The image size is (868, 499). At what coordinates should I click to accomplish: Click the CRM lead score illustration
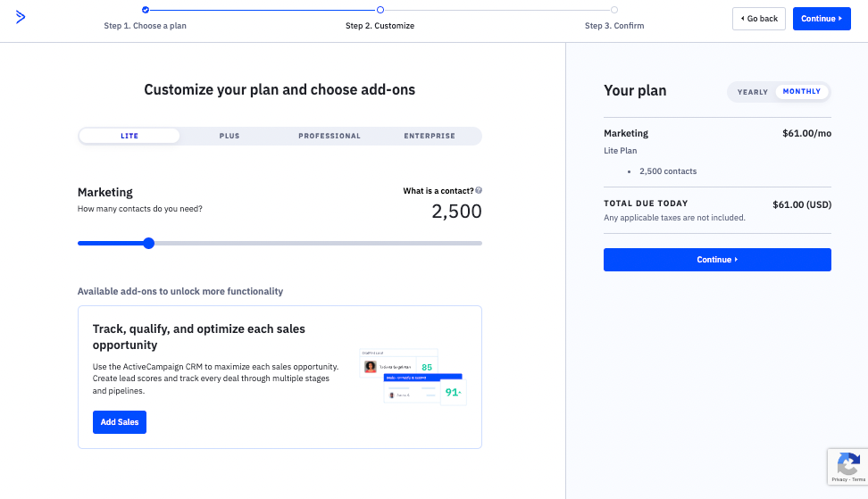pyautogui.click(x=413, y=377)
